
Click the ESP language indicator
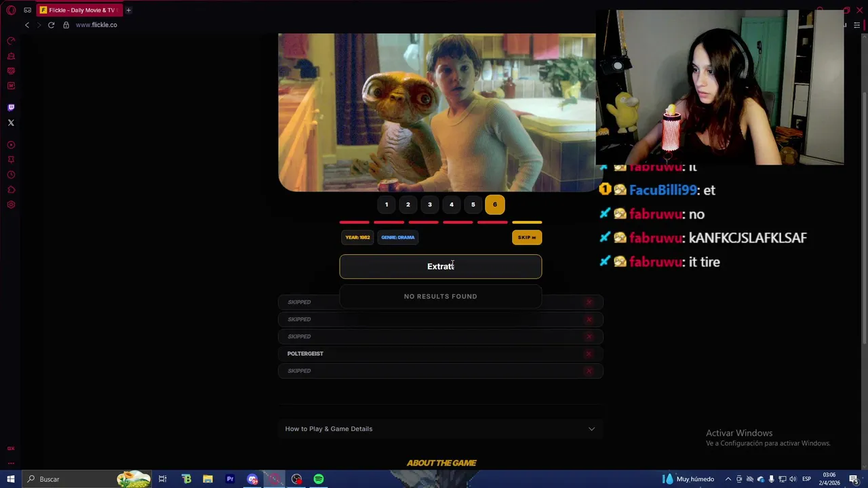pyautogui.click(x=806, y=479)
